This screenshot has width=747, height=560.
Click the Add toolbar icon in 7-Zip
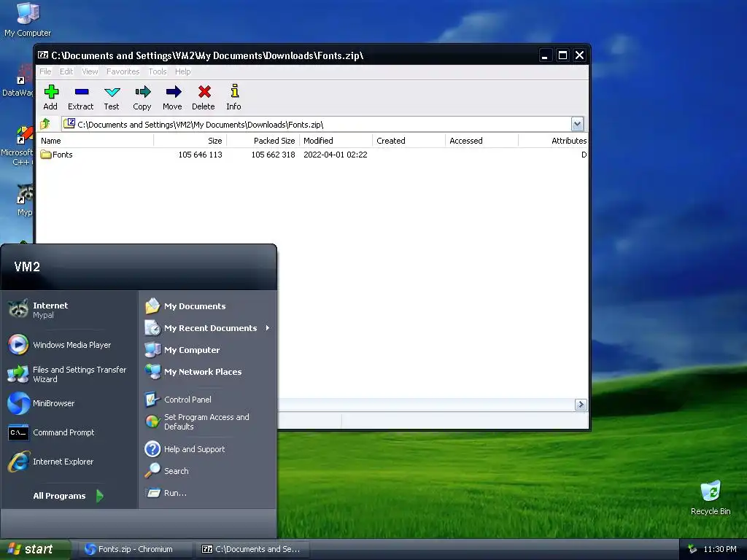pyautogui.click(x=50, y=97)
